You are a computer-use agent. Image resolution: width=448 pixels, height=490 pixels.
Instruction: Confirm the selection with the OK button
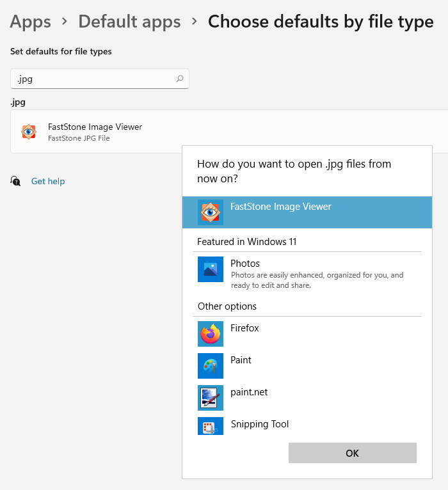[352, 453]
